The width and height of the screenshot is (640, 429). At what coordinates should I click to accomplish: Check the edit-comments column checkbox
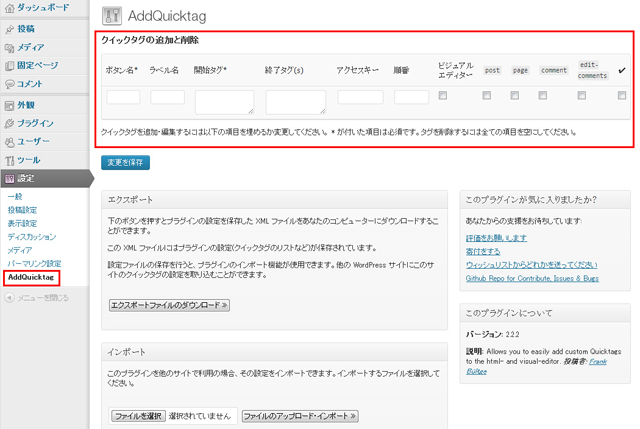(587, 96)
